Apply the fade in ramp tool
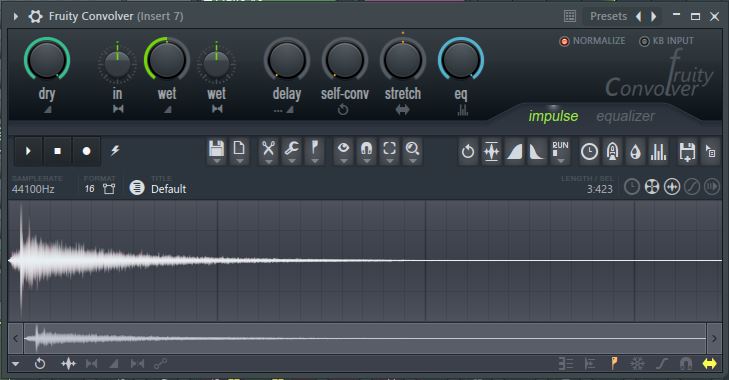Viewport: 729px width, 380px height. point(514,151)
